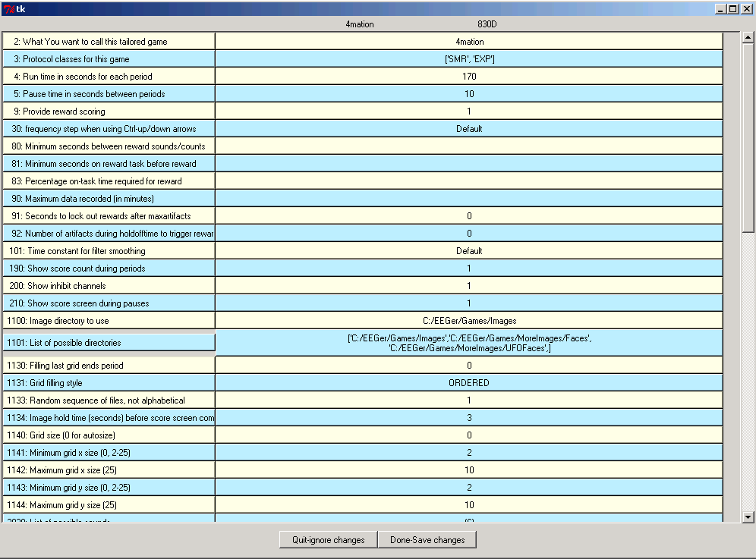The image size is (756, 559).
Task: Select value 2 for Minimum grid y size
Action: [x=469, y=487]
